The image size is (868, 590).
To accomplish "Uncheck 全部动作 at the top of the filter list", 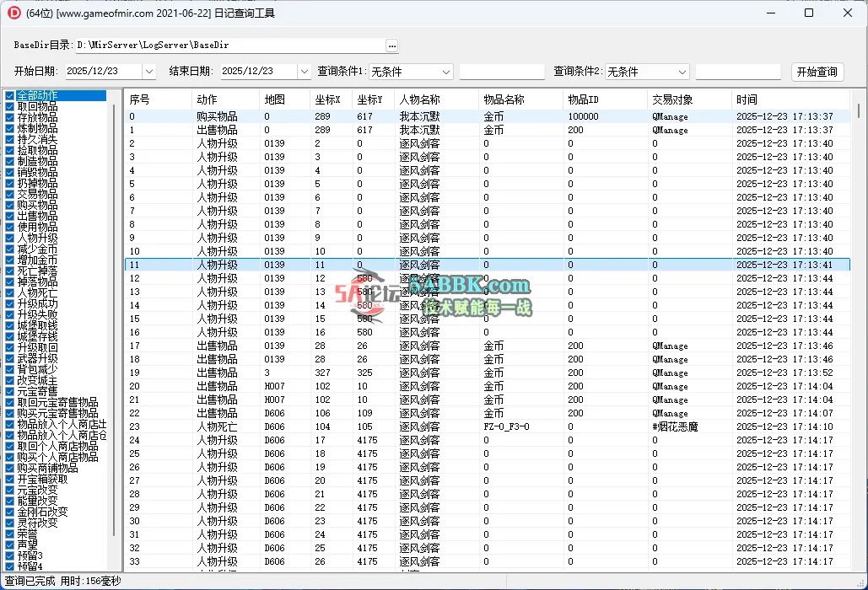I will [x=8, y=94].
